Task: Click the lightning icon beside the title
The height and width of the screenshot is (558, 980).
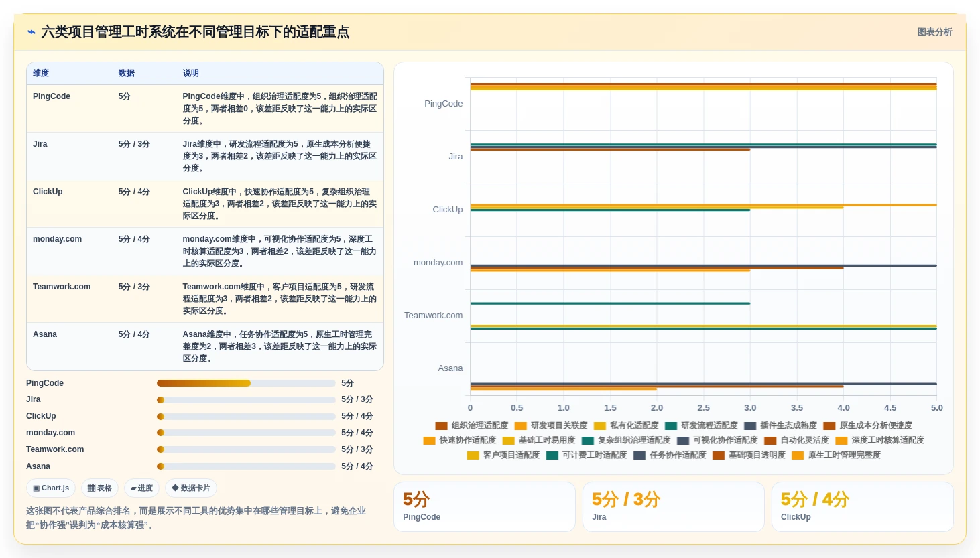Action: click(31, 32)
